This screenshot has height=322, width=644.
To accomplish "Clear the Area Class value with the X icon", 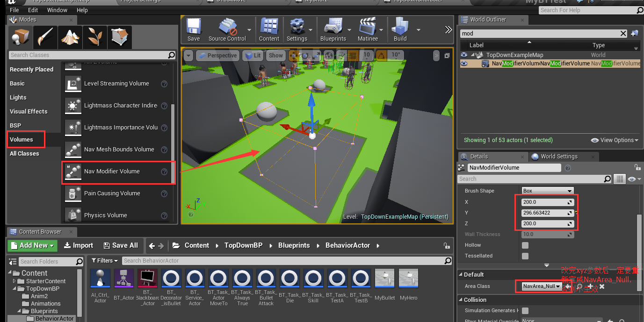I will pyautogui.click(x=602, y=286).
